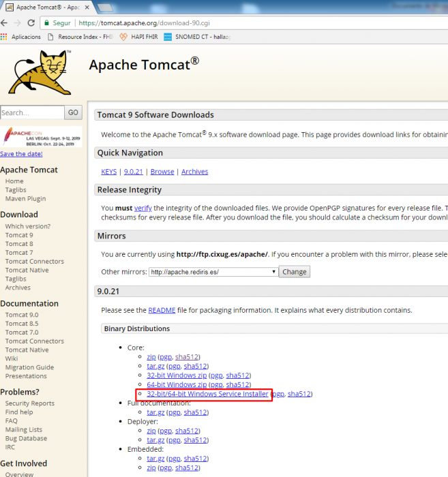Reload the page with refresh icon
The width and height of the screenshot is (448, 477).
pyautogui.click(x=31, y=22)
